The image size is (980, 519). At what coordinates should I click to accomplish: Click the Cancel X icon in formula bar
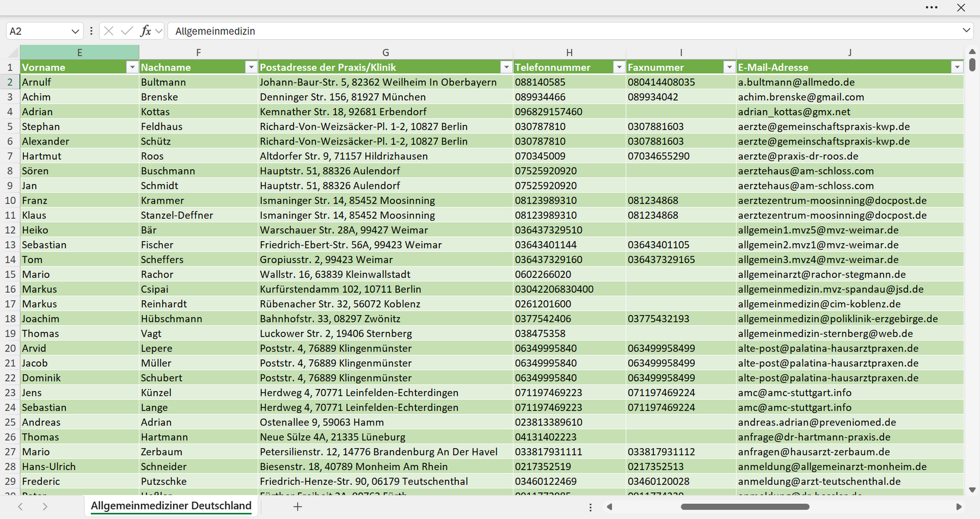coord(109,31)
